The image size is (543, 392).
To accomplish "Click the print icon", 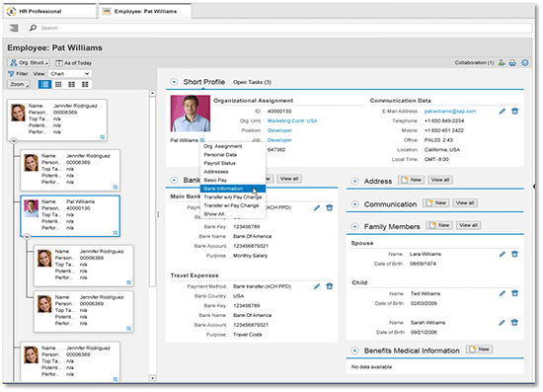I will point(512,62).
